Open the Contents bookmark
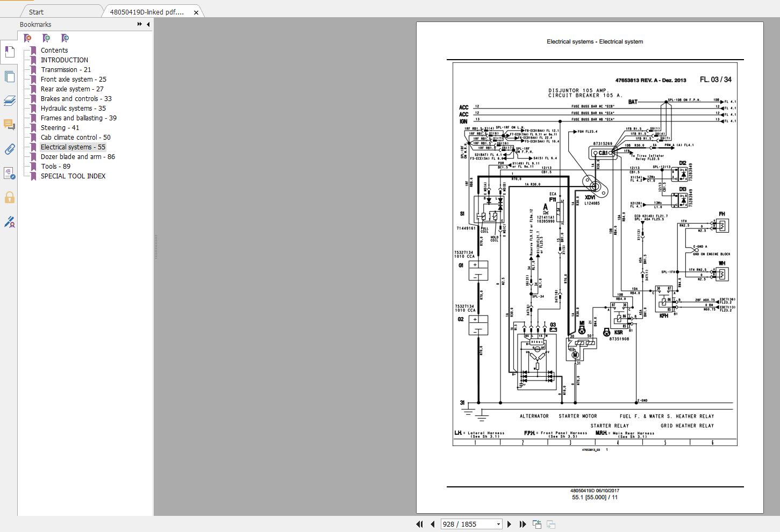This screenshot has width=780, height=532. [x=54, y=50]
